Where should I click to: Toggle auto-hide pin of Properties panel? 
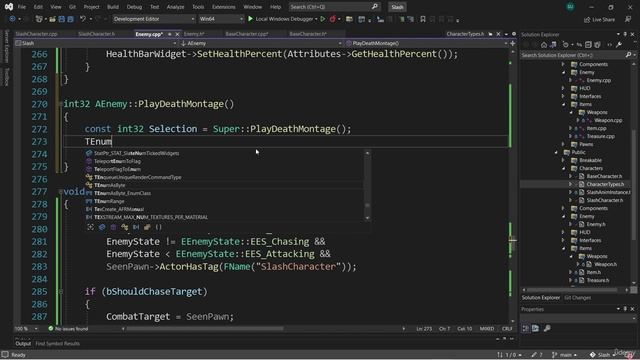coord(625,309)
